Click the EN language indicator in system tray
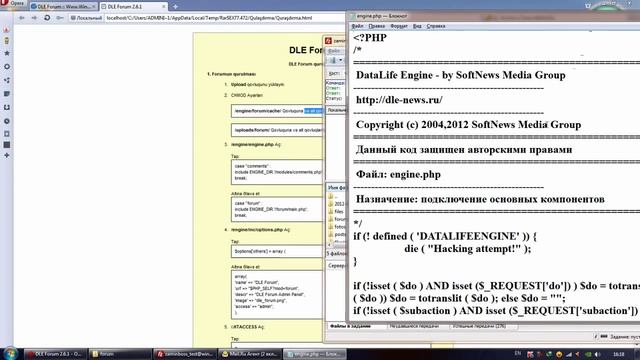Viewport: 640px width, 360px height. [518, 353]
